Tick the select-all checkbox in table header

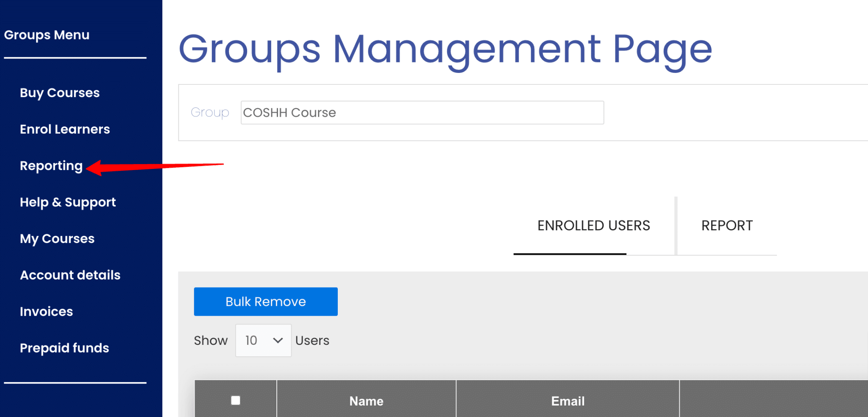[236, 400]
